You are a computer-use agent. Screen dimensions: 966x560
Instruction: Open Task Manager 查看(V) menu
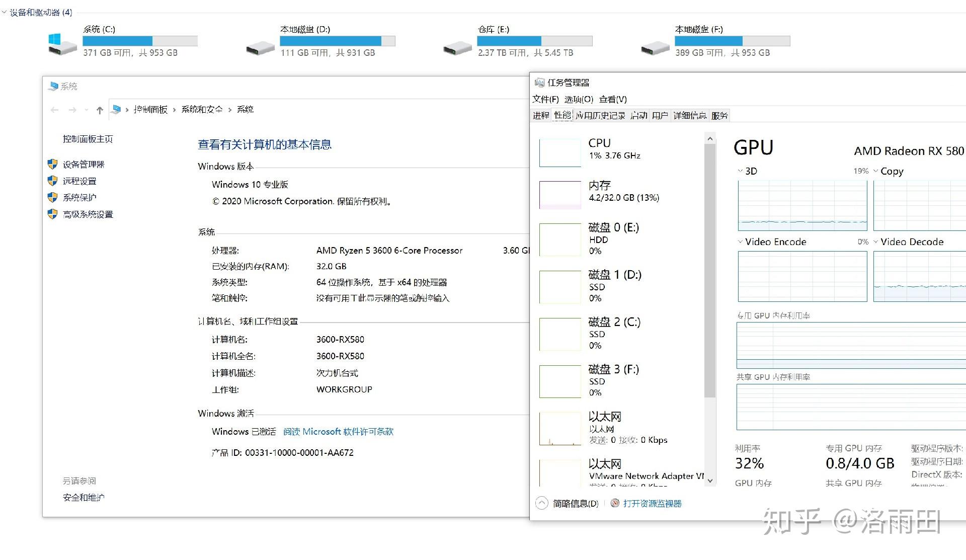[x=613, y=99]
